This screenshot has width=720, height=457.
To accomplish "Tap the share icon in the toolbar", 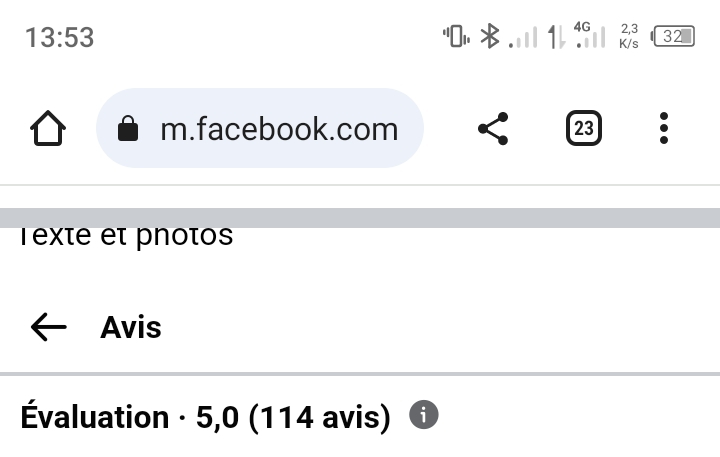I will pyautogui.click(x=492, y=129).
